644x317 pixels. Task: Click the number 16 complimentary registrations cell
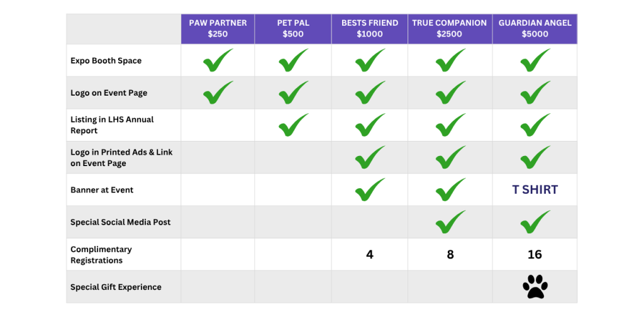[x=535, y=255]
